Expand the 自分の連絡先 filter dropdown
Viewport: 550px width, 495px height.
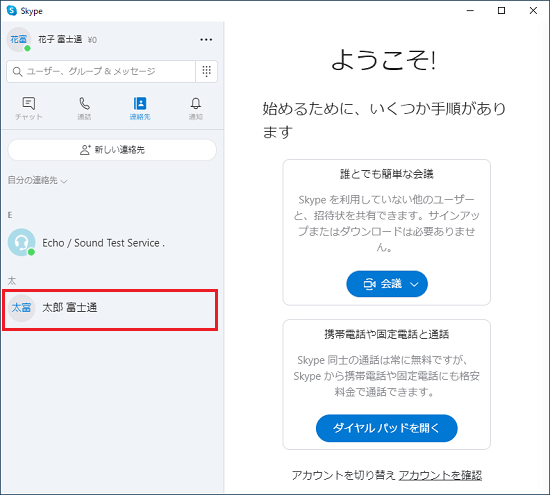(37, 180)
